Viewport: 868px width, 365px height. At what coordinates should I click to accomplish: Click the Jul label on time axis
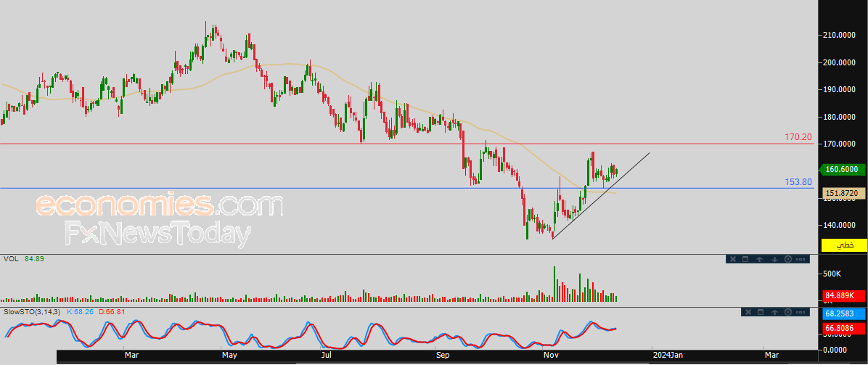(327, 354)
